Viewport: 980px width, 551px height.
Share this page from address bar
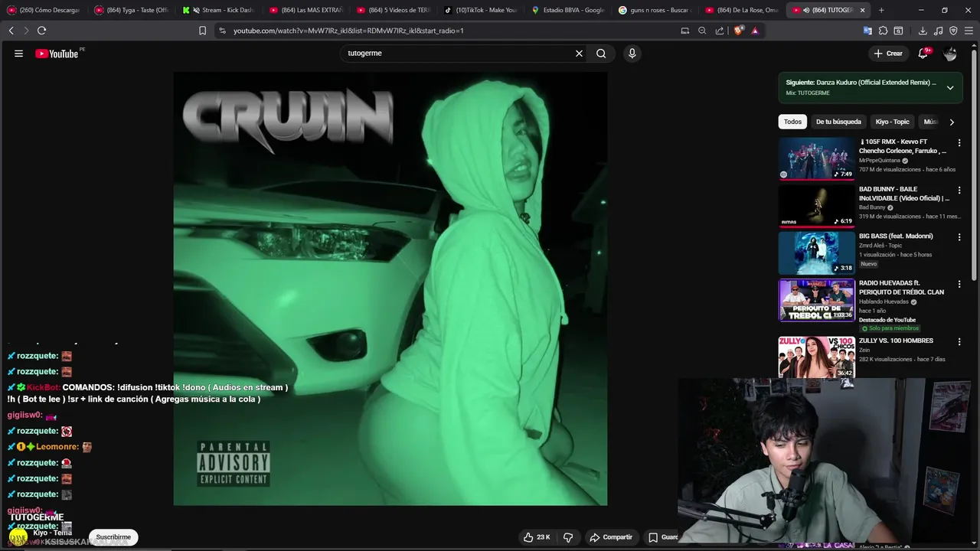click(x=720, y=31)
